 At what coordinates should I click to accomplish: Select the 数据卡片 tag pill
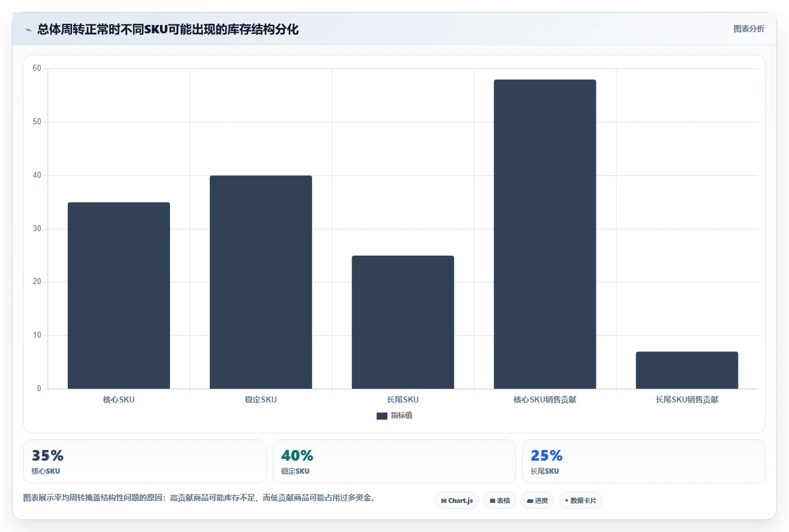pyautogui.click(x=580, y=500)
